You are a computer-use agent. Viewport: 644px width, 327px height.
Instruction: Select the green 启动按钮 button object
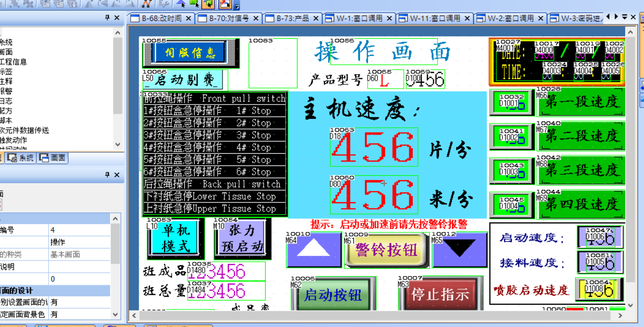(x=333, y=295)
